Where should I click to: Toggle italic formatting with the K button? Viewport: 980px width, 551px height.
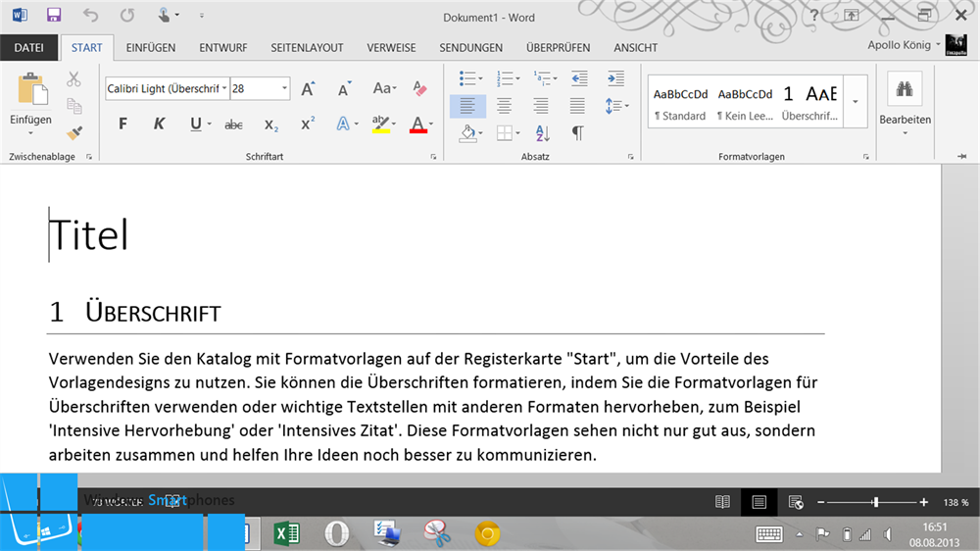[x=159, y=124]
